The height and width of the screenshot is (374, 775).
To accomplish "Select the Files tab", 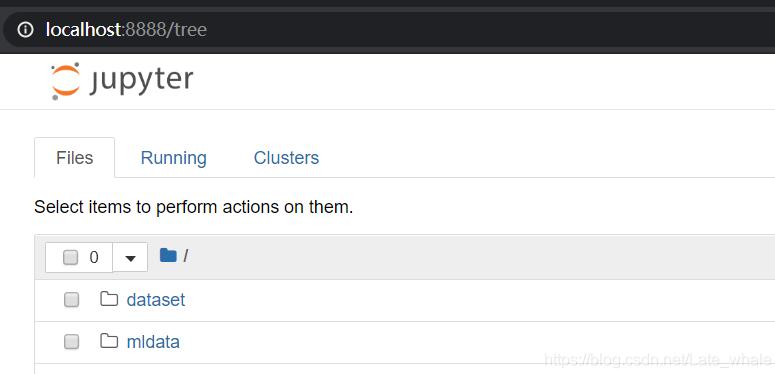I will click(75, 158).
